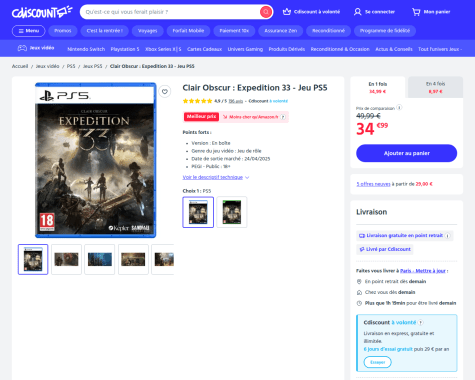Open the main PS5 cover image
The image size is (475, 380).
[x=96, y=160]
